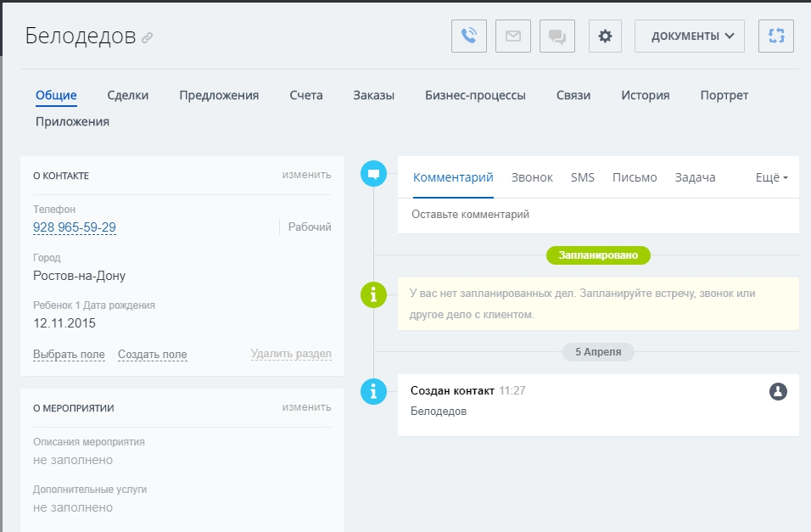This screenshot has width=811, height=532.
Task: Click into the Оставьте комментарий field
Action: tap(598, 216)
